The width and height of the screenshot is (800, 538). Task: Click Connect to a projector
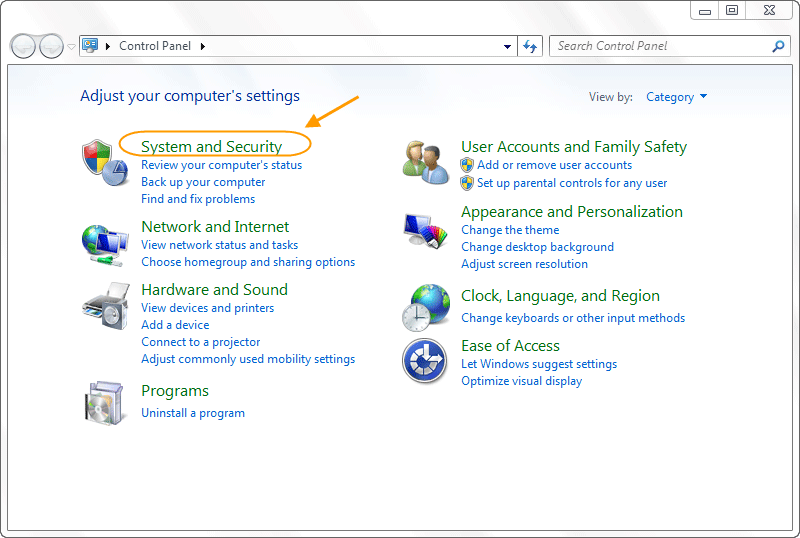point(201,342)
